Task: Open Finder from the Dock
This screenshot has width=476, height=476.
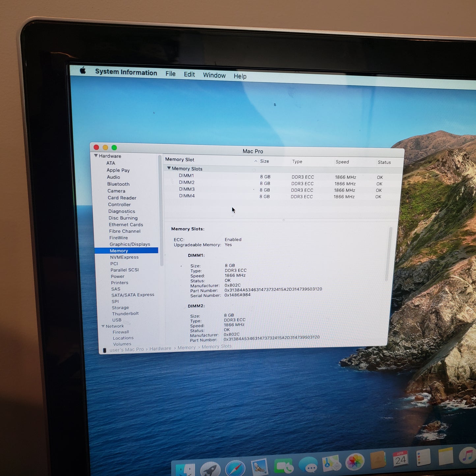Action: tap(185, 470)
